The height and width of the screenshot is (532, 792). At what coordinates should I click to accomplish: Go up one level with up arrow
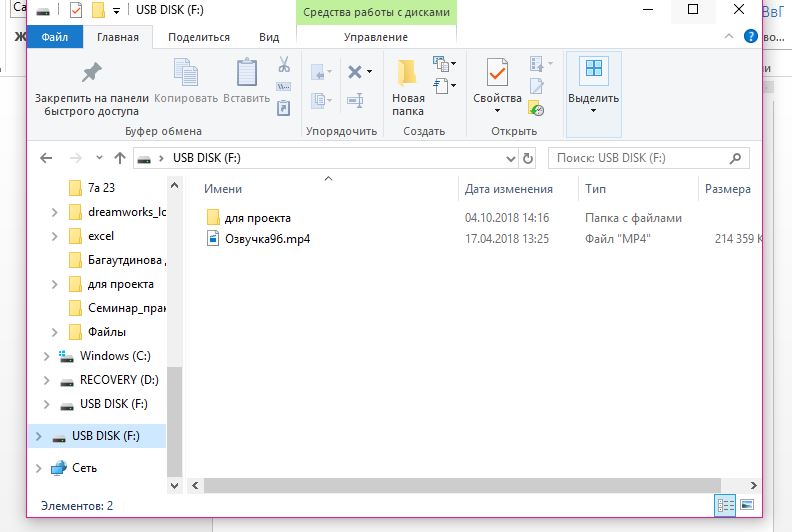pyautogui.click(x=120, y=158)
